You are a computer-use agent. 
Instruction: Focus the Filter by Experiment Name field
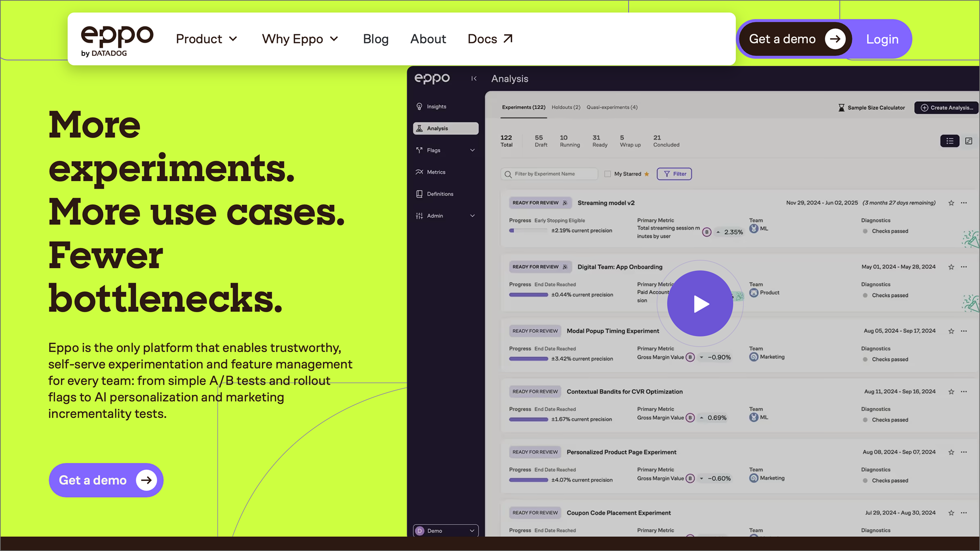point(549,174)
